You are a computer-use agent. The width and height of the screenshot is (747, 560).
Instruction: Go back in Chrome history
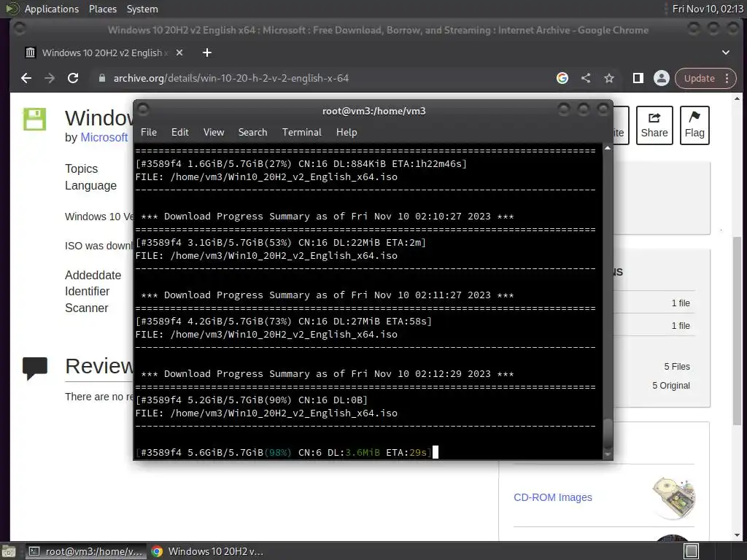click(x=26, y=78)
